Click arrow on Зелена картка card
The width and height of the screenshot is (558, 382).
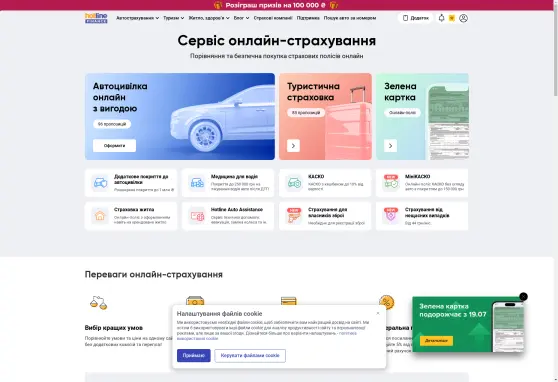point(390,146)
